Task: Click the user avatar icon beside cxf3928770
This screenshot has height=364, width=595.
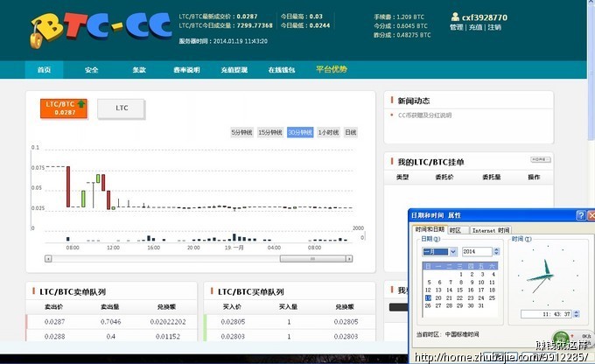Action: [455, 17]
